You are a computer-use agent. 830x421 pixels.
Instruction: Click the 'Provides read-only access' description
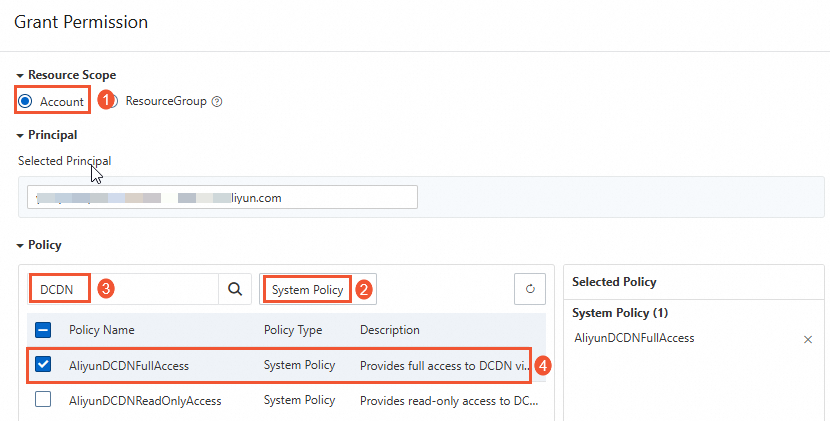click(x=449, y=401)
